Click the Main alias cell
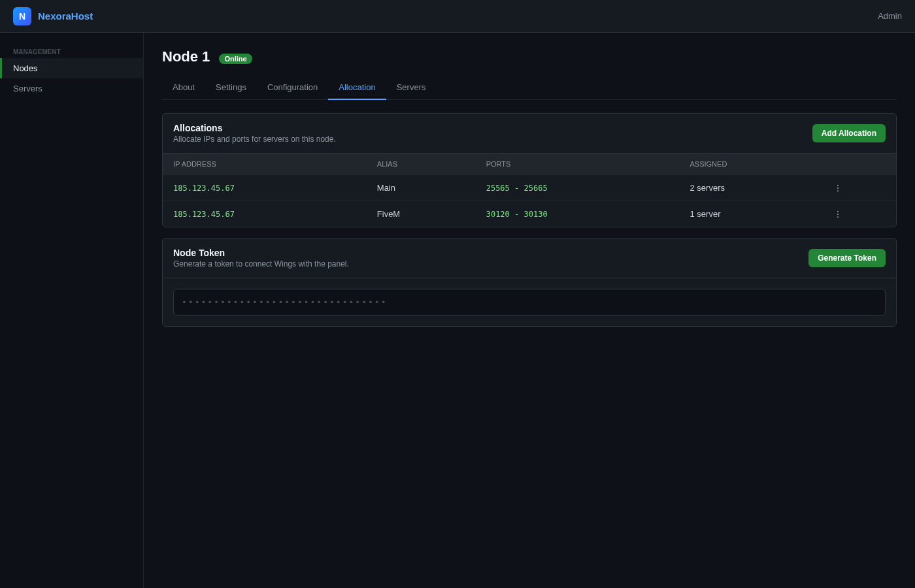The image size is (915, 588). [x=386, y=188]
